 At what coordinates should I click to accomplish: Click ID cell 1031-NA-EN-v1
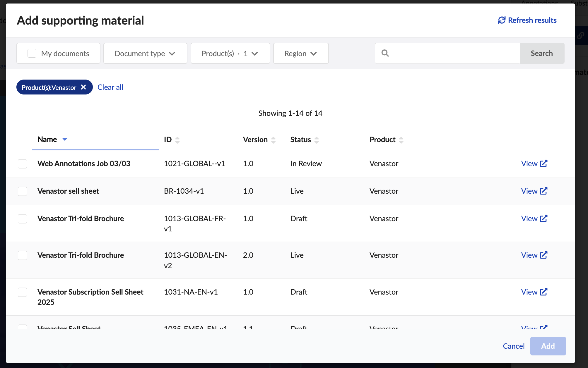pyautogui.click(x=191, y=292)
